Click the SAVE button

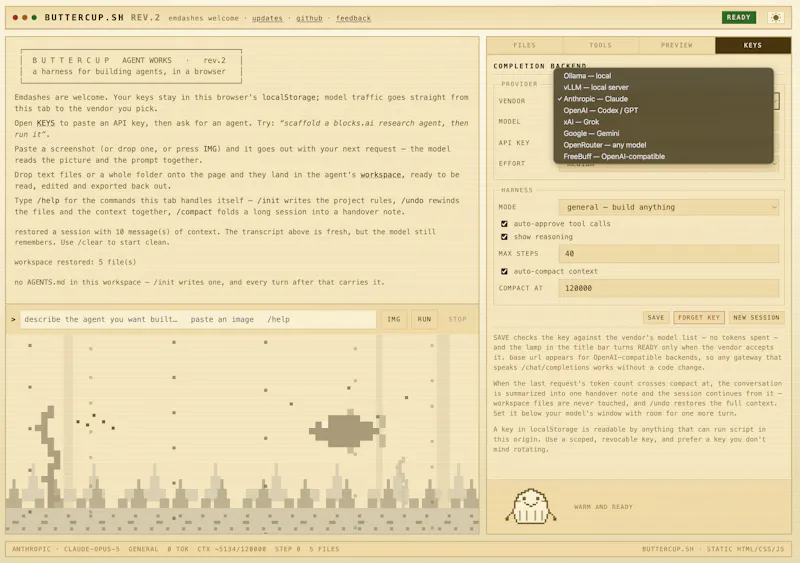(656, 317)
